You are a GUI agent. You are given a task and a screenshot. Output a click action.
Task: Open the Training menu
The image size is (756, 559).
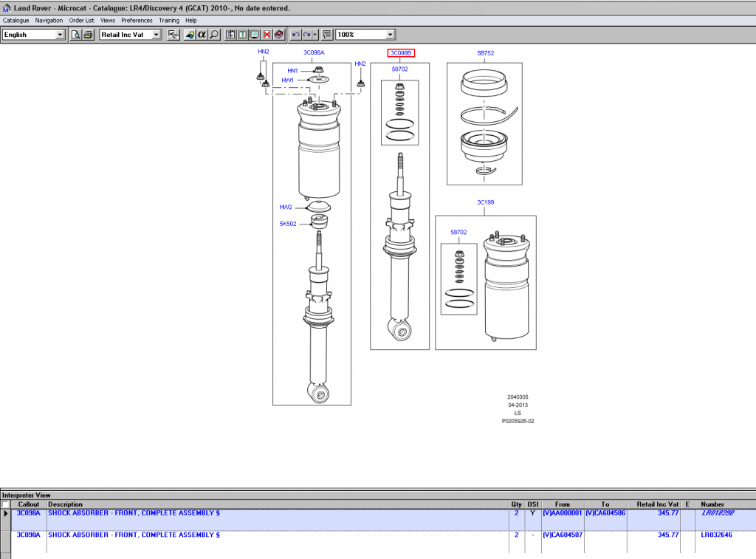tap(169, 20)
